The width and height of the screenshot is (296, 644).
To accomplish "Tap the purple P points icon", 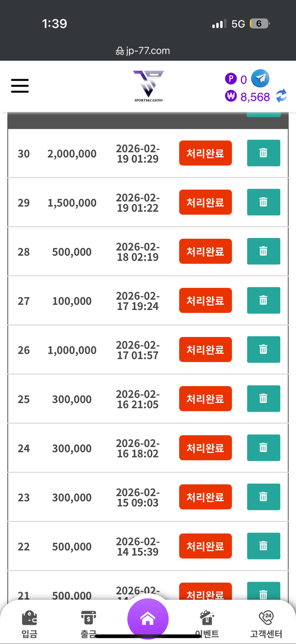I will pyautogui.click(x=231, y=79).
